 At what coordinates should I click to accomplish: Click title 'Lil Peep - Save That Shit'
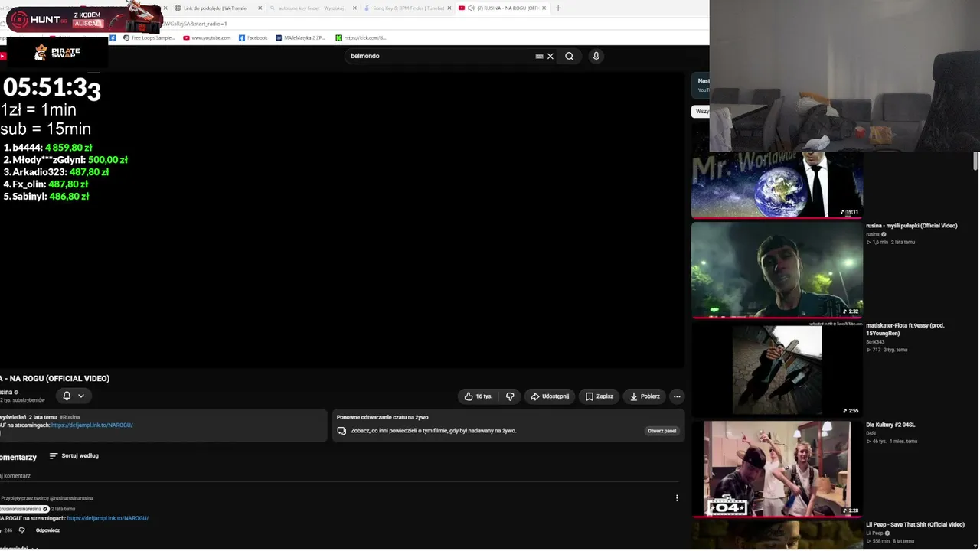[x=915, y=524]
